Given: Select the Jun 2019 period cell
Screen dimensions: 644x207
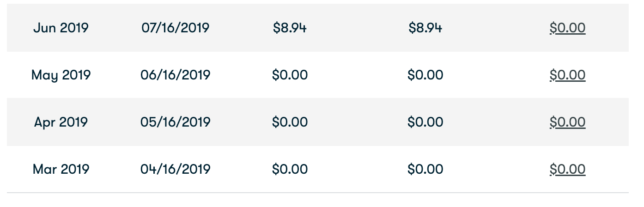Looking at the screenshot, I should (61, 28).
